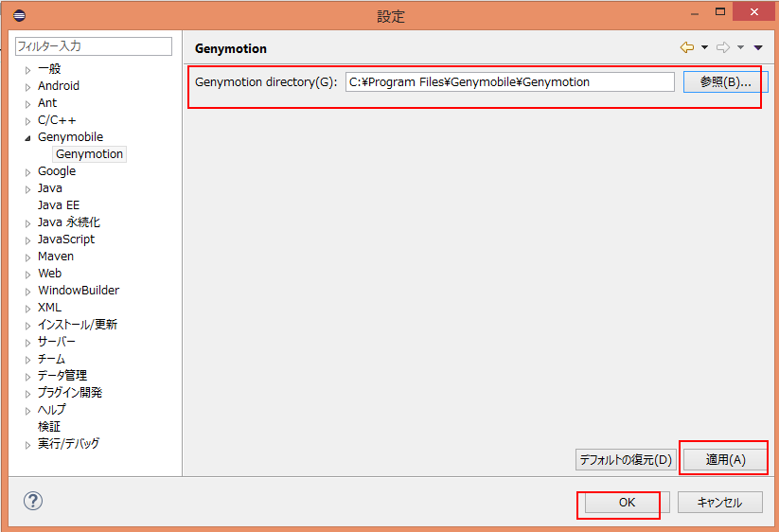This screenshot has width=779, height=532.
Task: Collapse the Genymobile tree node
Action: tap(27, 137)
